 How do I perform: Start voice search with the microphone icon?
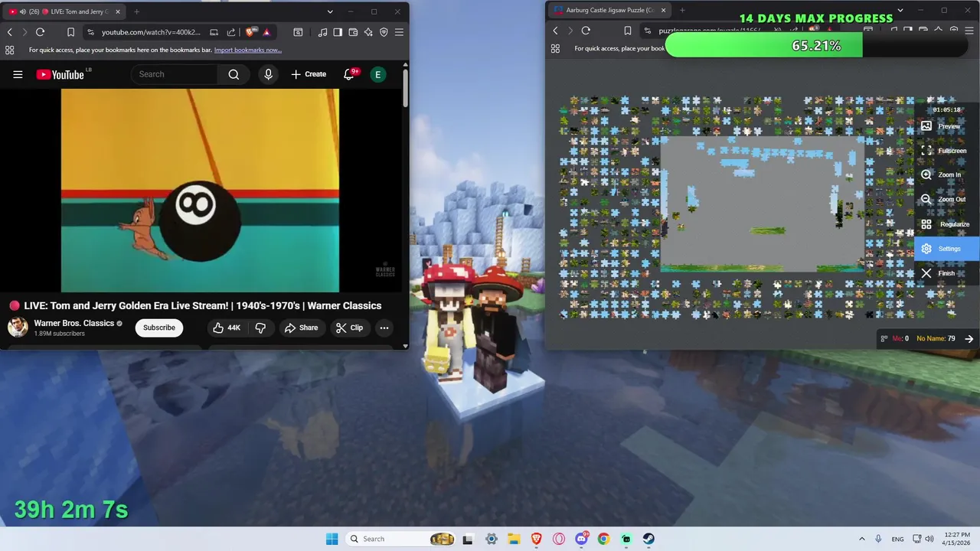268,74
